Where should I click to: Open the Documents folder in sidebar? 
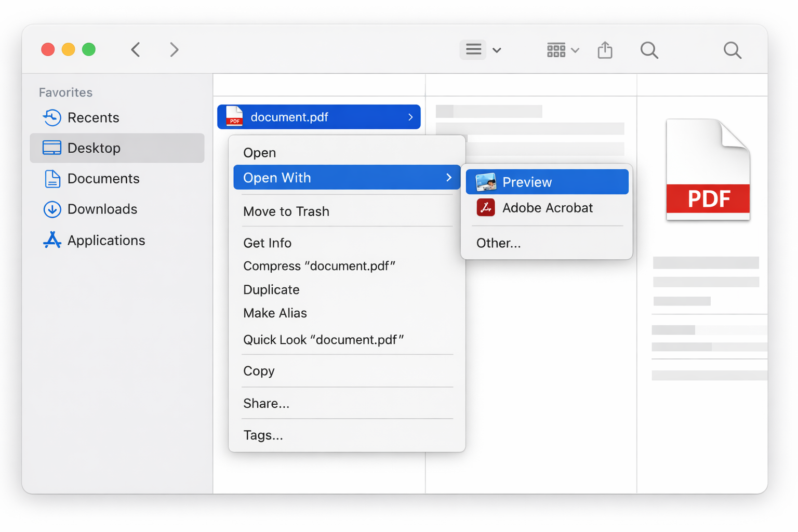[117, 179]
